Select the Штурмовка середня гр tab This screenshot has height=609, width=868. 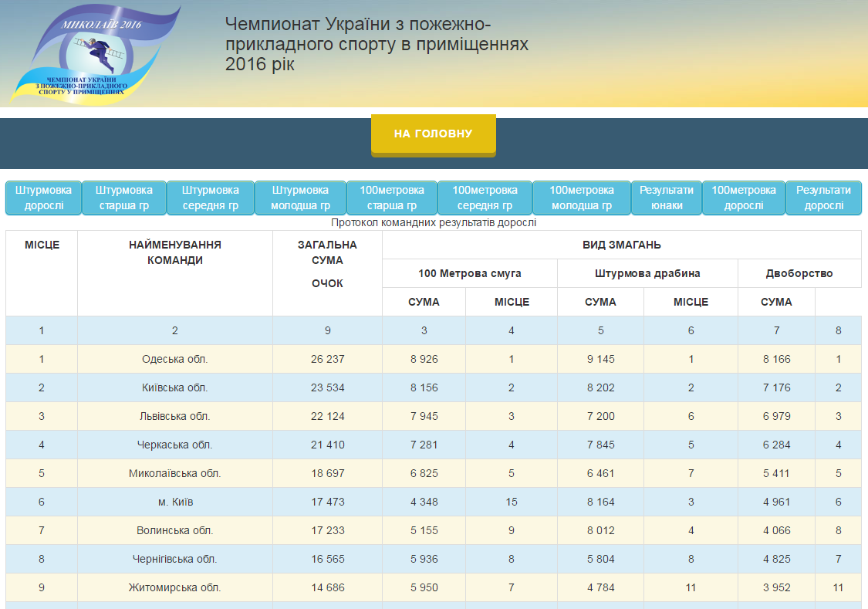[211, 198]
